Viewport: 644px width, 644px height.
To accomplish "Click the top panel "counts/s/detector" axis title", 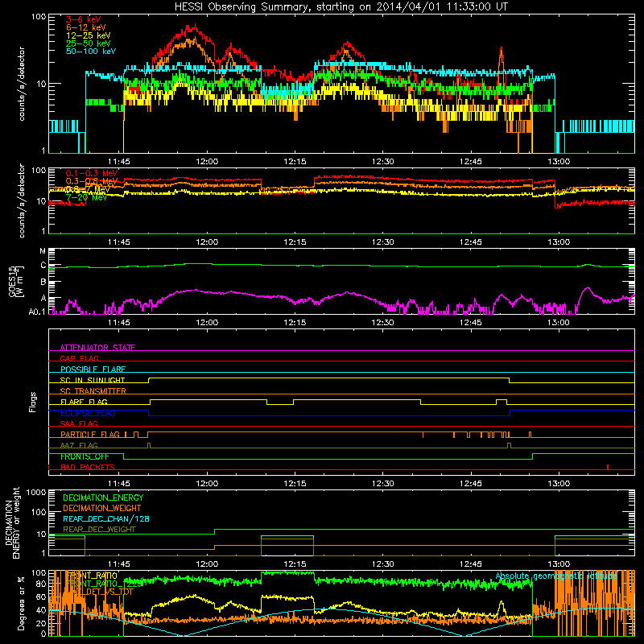I will [22, 84].
